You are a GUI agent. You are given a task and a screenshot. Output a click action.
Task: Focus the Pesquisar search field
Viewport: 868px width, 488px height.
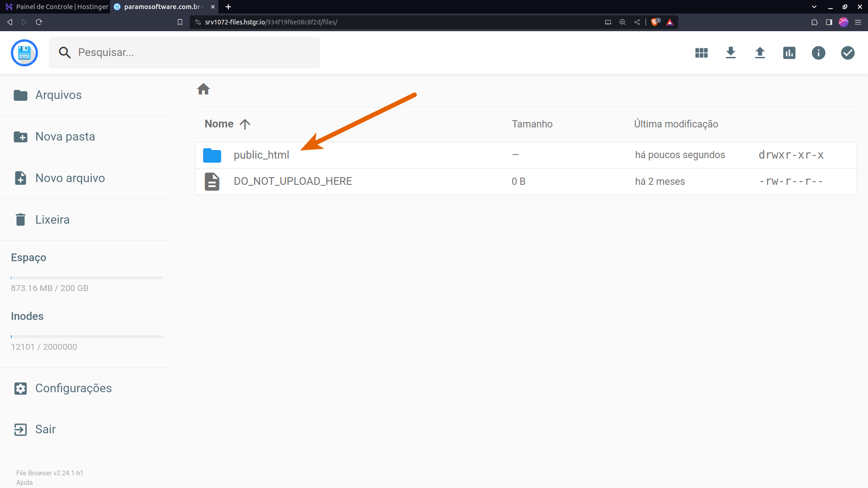click(184, 53)
